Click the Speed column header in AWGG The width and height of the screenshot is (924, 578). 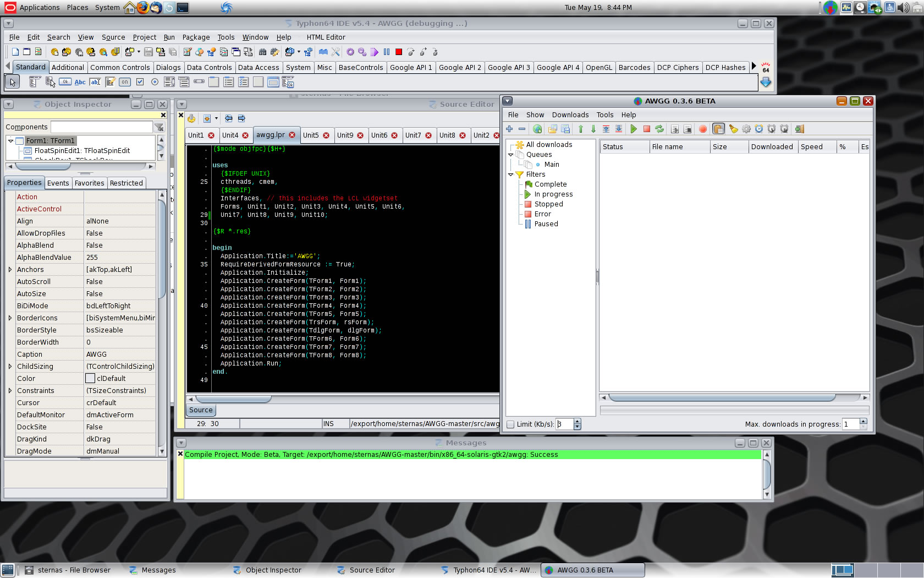pos(817,147)
